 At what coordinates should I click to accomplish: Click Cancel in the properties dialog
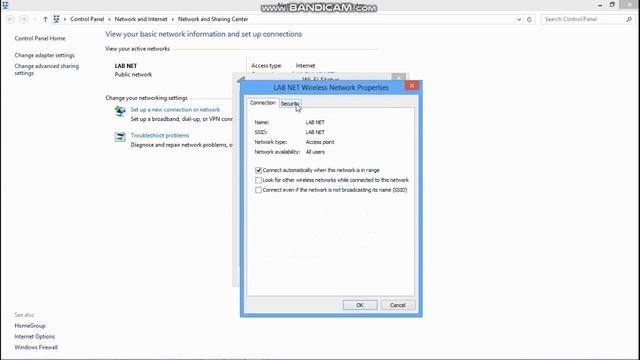coord(398,305)
